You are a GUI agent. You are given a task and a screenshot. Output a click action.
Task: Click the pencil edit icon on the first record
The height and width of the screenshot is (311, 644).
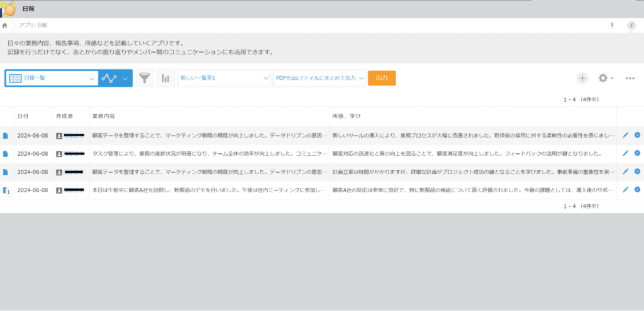(x=625, y=135)
